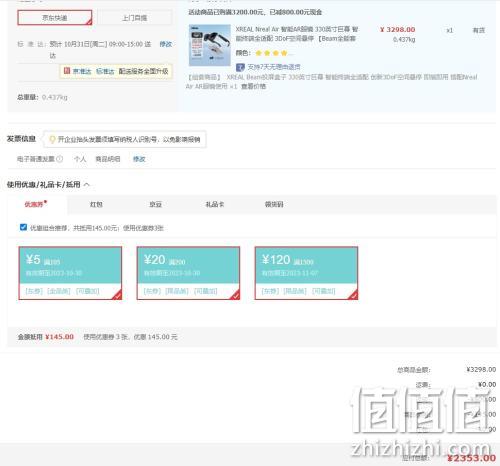Select the 京东快递 delivery option
Screen dimensions: 500x466
55,17
